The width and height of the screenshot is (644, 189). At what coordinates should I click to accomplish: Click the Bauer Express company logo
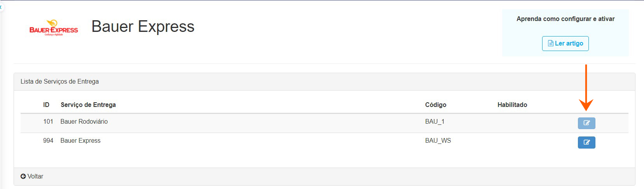(x=54, y=28)
